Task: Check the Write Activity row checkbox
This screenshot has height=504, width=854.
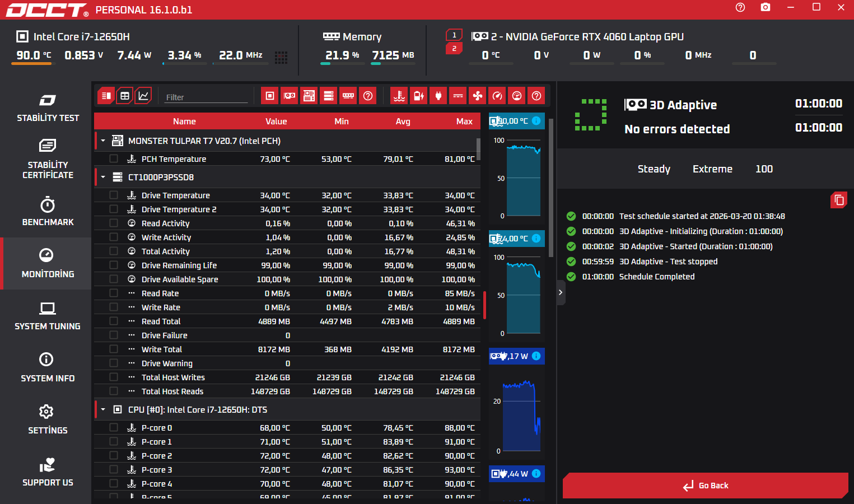Action: click(114, 237)
